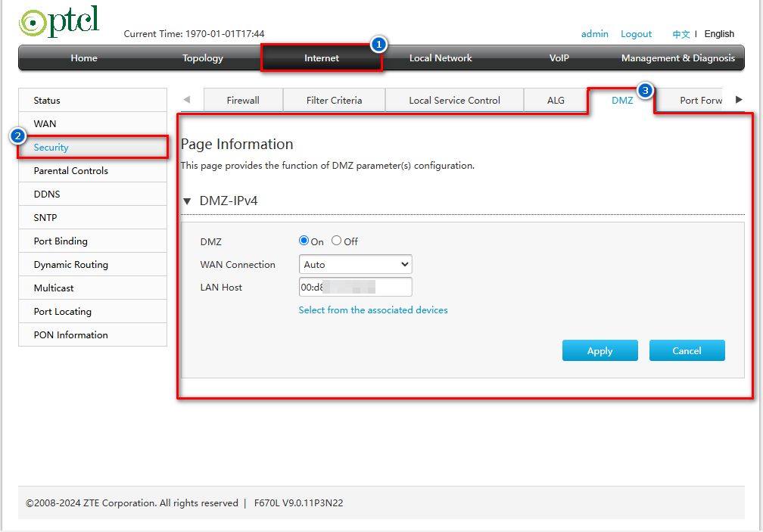Open SNTP in the sidebar

click(92, 217)
